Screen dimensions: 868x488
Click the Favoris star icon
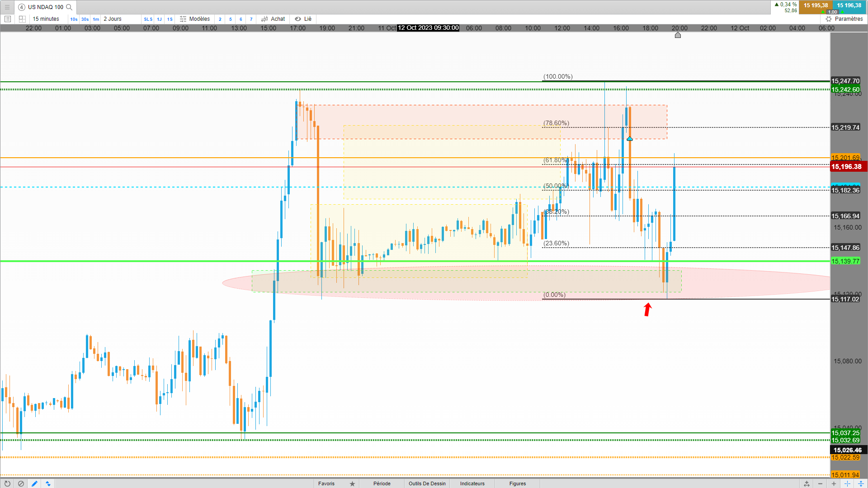pyautogui.click(x=352, y=483)
